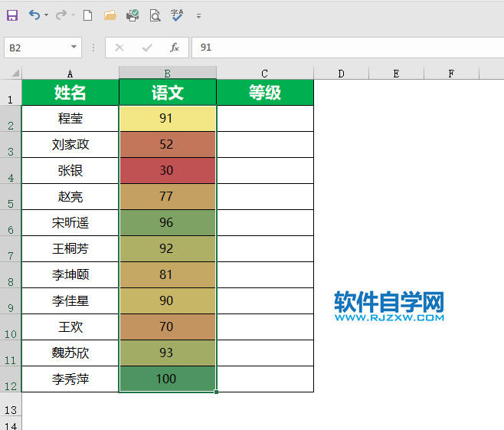
Task: Click the formula bar showing 91
Action: [348, 48]
